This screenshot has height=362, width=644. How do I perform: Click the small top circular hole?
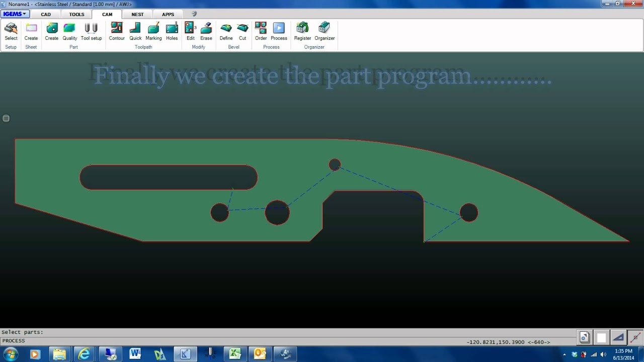click(335, 164)
